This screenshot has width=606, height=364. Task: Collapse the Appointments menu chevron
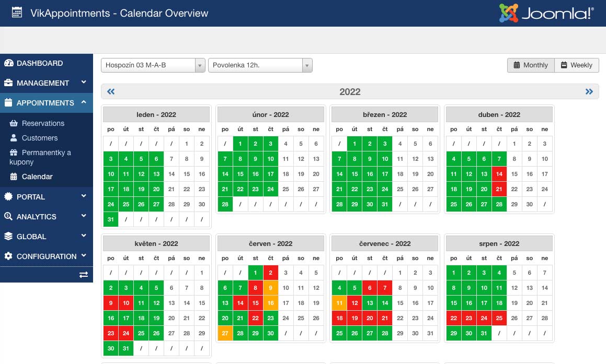click(84, 102)
